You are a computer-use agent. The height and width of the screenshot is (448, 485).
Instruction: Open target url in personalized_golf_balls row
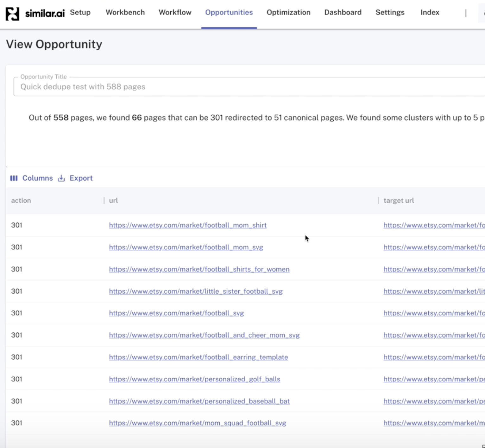[434, 379]
